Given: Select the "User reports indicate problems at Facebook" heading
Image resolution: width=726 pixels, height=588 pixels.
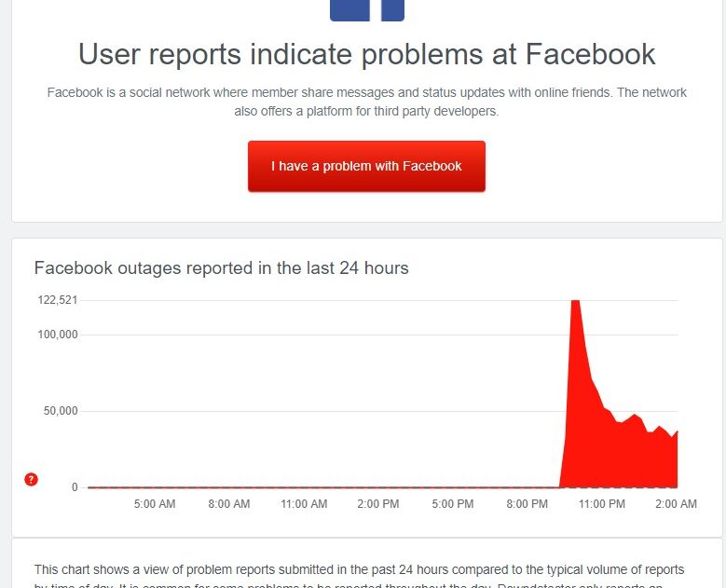Looking at the screenshot, I should (x=366, y=54).
